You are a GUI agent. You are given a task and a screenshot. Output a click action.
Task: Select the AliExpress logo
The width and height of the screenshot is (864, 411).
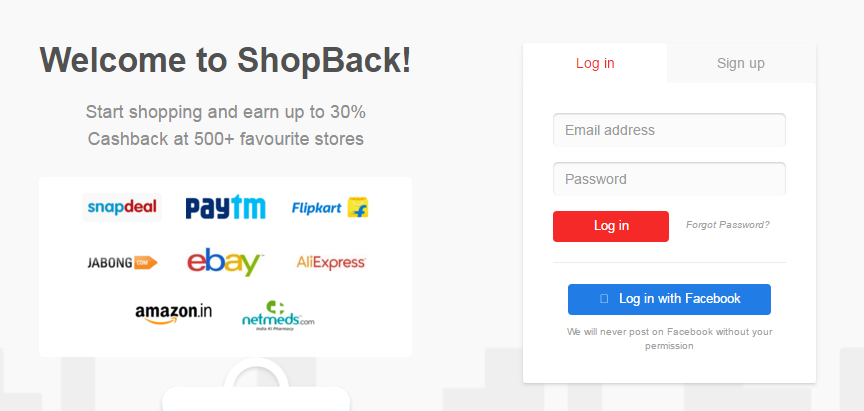tap(331, 262)
